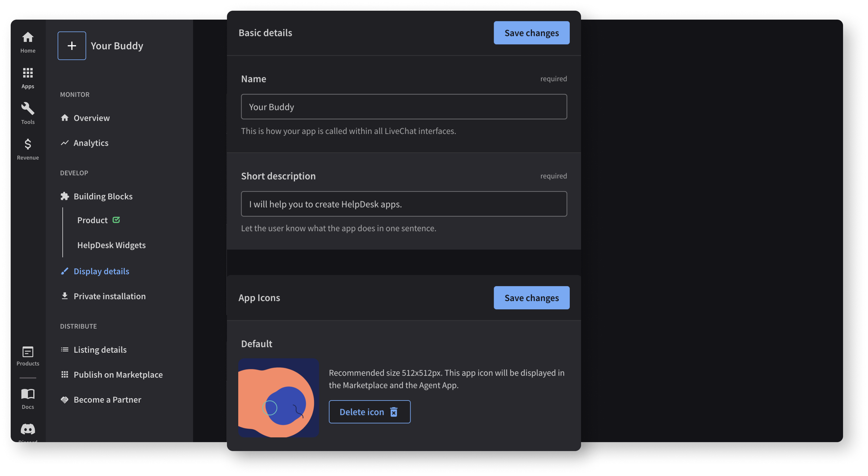
Task: Click the Name input field
Action: click(404, 106)
